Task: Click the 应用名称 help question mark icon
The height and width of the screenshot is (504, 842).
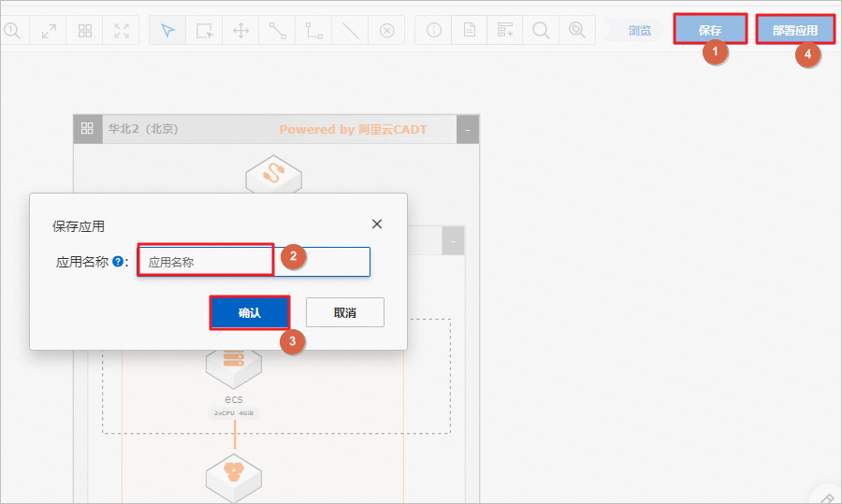Action: click(118, 262)
